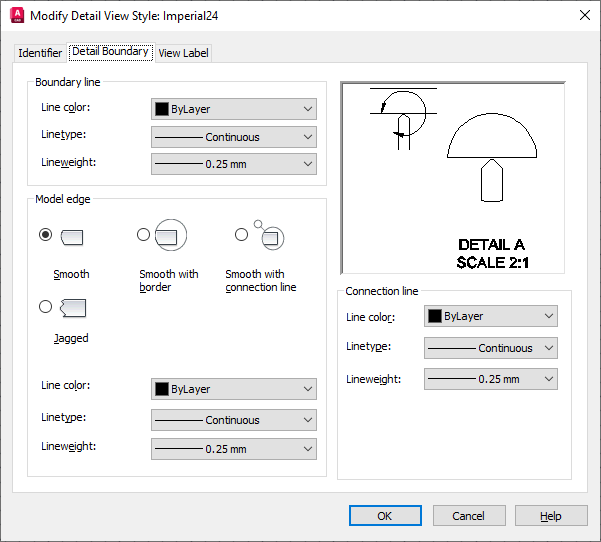601x542 pixels.
Task: Click the Jagged model edge icon
Action: 73,308
